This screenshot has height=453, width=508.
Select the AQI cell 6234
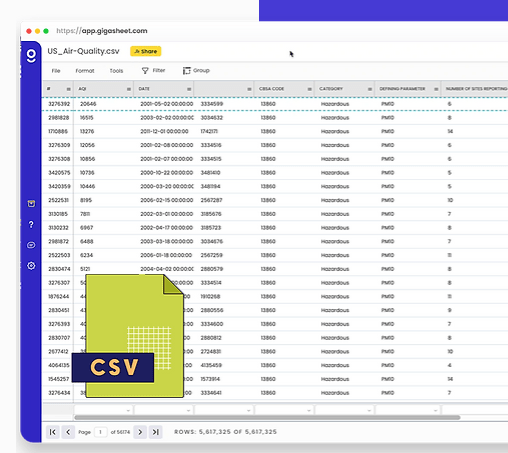pyautogui.click(x=86, y=255)
